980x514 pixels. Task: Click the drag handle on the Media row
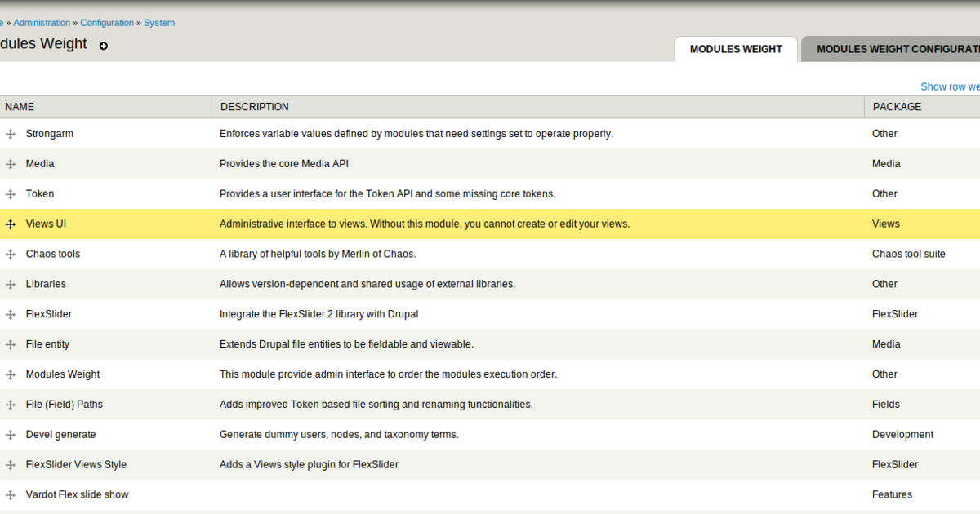[11, 163]
